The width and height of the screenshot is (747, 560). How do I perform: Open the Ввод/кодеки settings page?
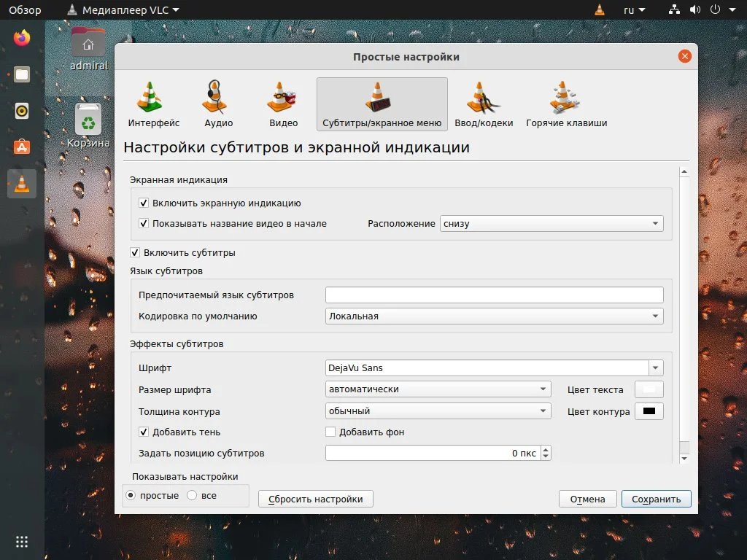482,102
